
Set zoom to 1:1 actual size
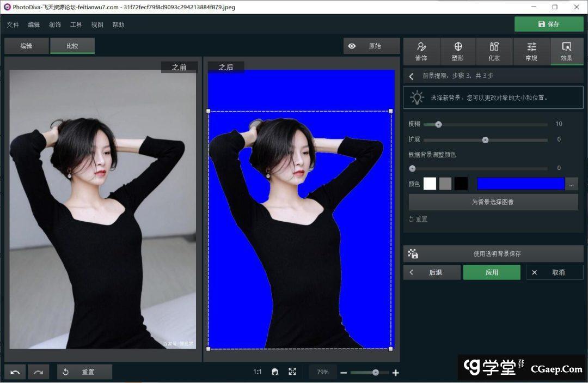coord(258,372)
